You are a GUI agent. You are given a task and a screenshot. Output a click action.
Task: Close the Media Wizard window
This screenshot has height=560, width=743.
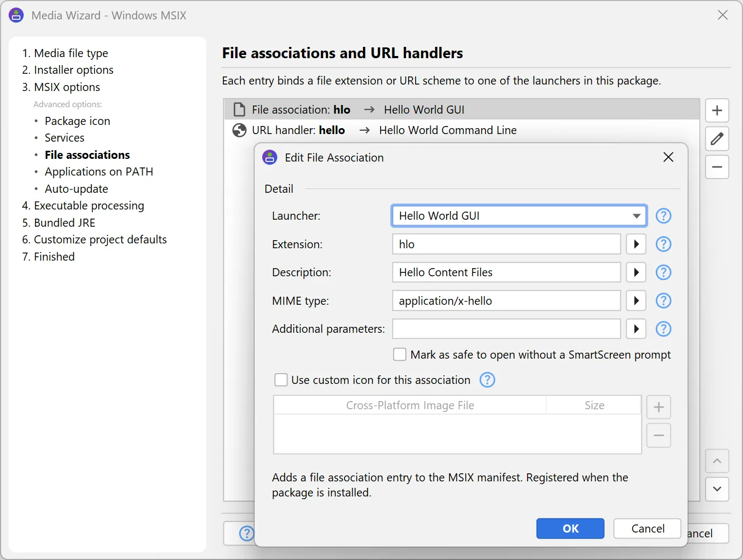(723, 15)
